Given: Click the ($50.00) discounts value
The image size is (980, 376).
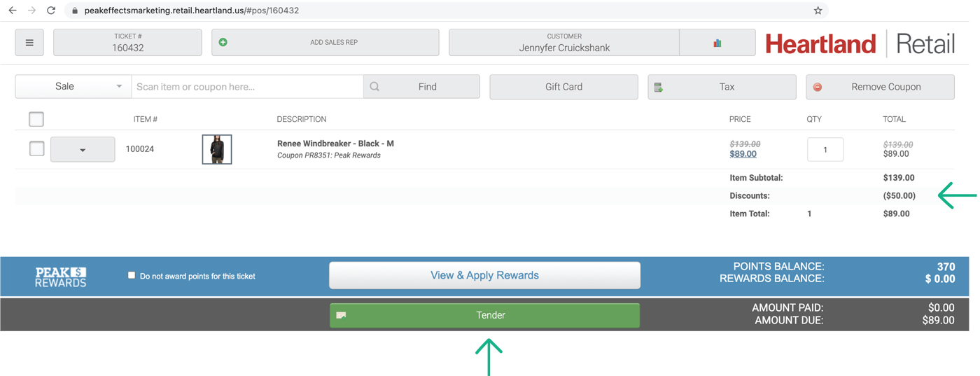Looking at the screenshot, I should tap(899, 196).
